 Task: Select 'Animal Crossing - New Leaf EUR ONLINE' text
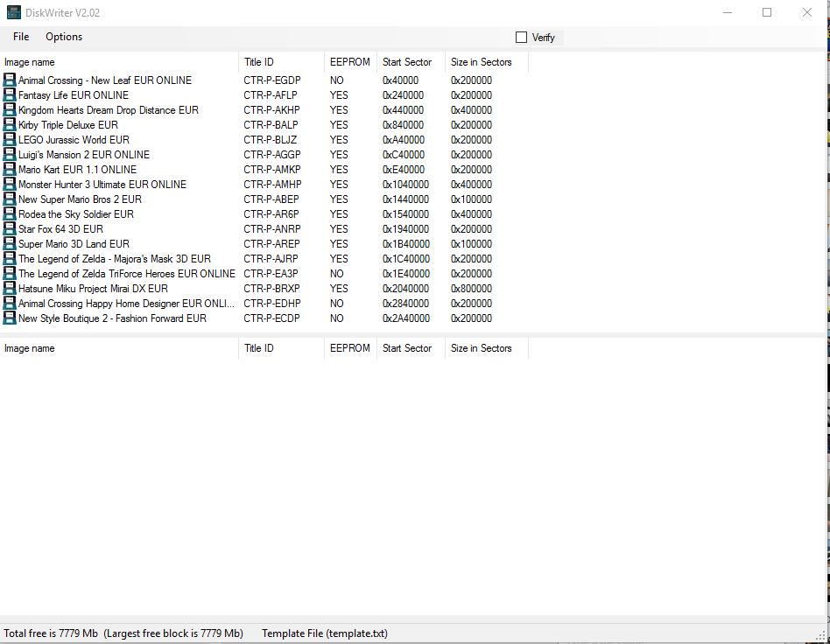[105, 80]
